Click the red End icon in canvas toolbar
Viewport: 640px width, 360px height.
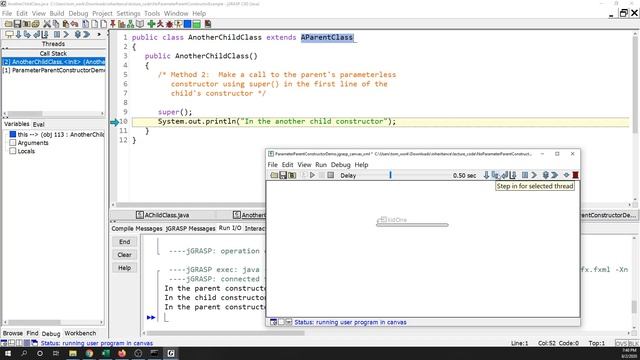(575, 175)
